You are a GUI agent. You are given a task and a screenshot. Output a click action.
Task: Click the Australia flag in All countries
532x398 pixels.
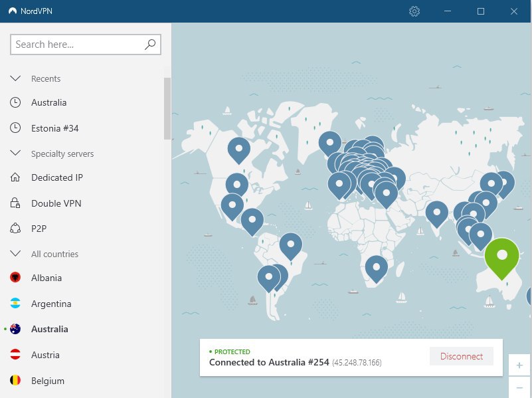point(15,329)
